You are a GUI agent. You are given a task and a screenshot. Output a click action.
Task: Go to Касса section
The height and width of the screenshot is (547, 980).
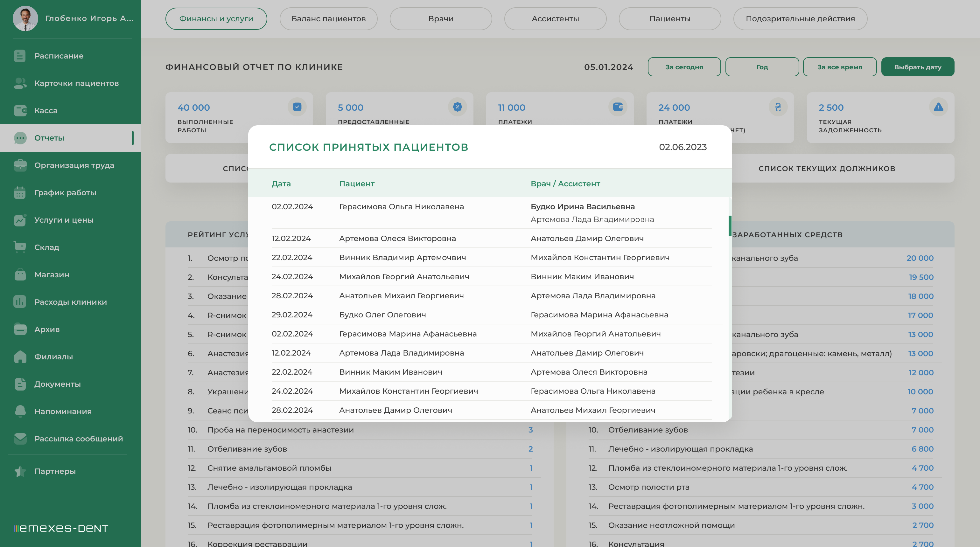click(x=45, y=111)
